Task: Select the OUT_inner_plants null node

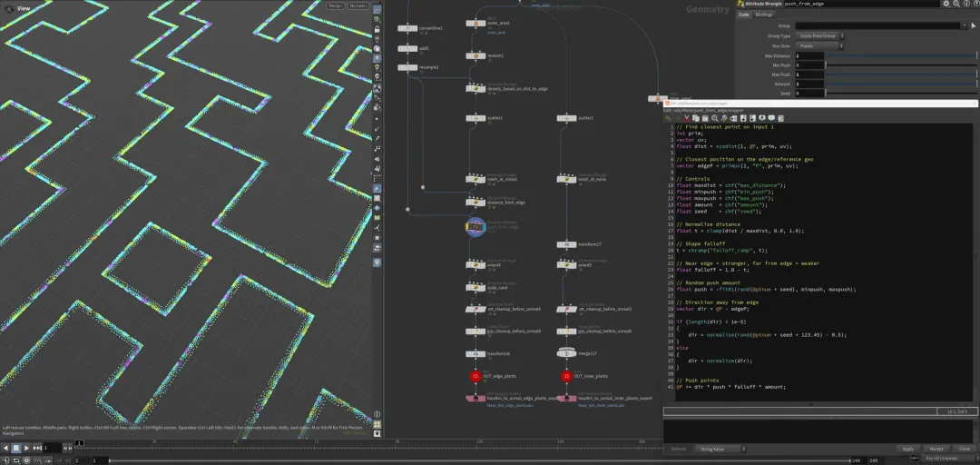Action: pyautogui.click(x=566, y=376)
